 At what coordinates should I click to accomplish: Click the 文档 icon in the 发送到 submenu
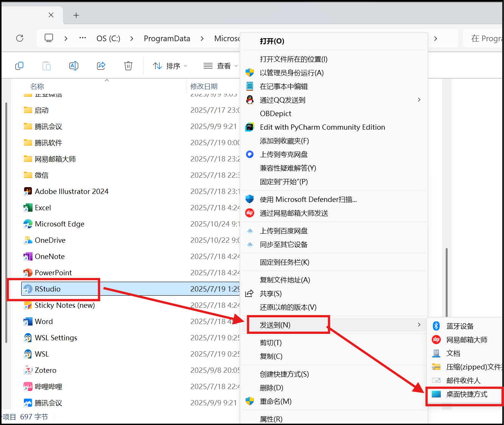(436, 353)
